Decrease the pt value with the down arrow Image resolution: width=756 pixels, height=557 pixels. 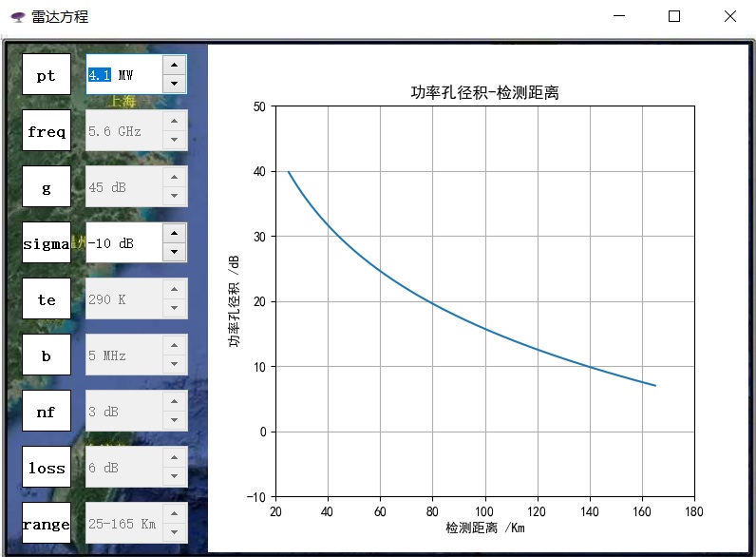(174, 84)
